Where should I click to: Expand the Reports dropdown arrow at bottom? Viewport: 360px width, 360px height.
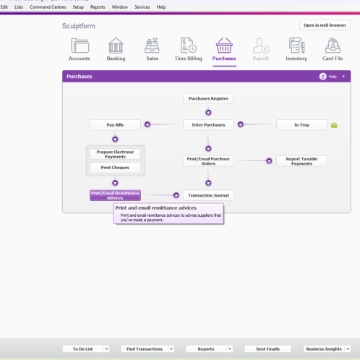pyautogui.click(x=230, y=349)
